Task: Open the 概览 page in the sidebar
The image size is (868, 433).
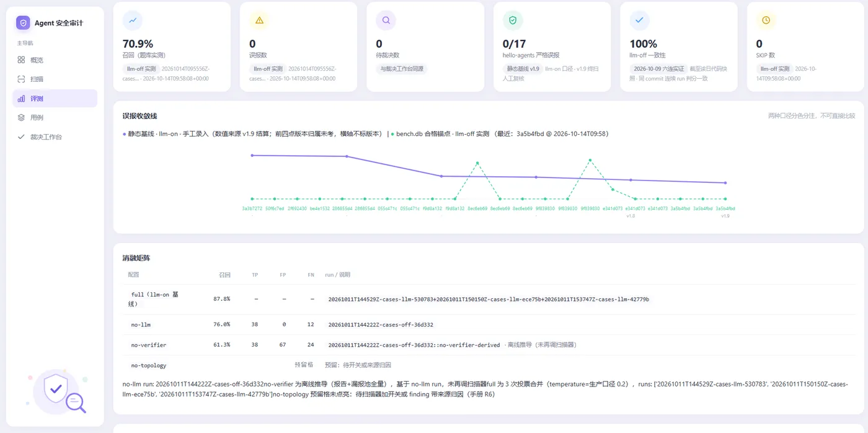Action: [55, 60]
